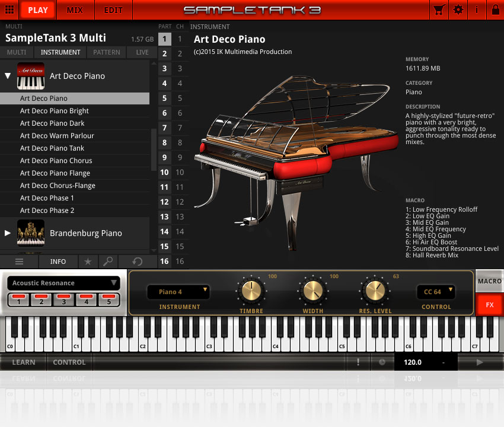Toggle effect slot 5

pyautogui.click(x=109, y=299)
